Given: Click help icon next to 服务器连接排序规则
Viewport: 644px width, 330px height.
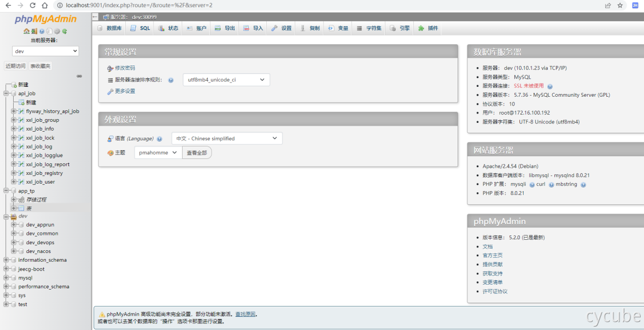Looking at the screenshot, I should (171, 80).
